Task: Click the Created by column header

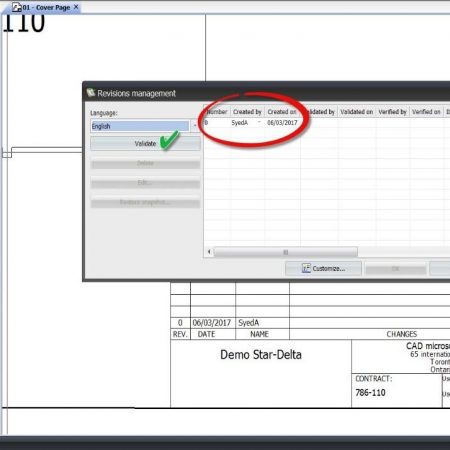Action: click(x=247, y=112)
